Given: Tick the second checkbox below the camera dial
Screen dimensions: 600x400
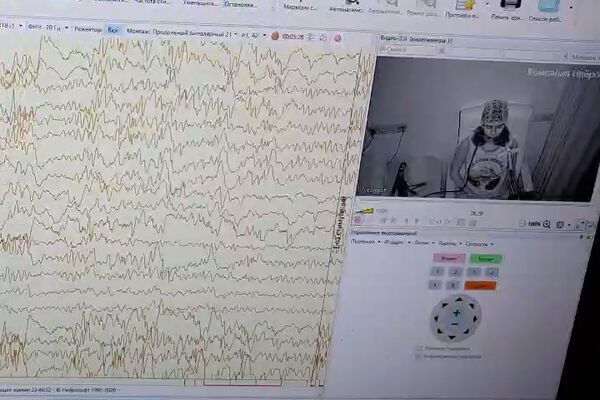Looking at the screenshot, I should coord(418,356).
